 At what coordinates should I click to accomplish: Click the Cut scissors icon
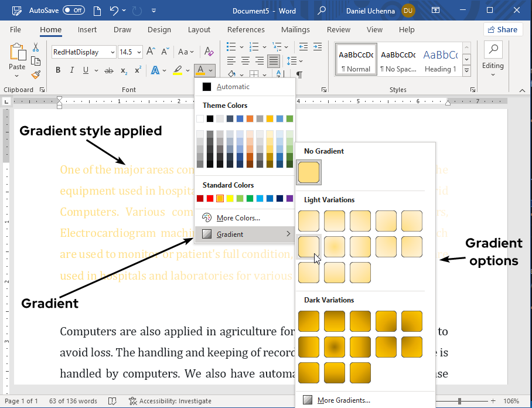(x=36, y=47)
